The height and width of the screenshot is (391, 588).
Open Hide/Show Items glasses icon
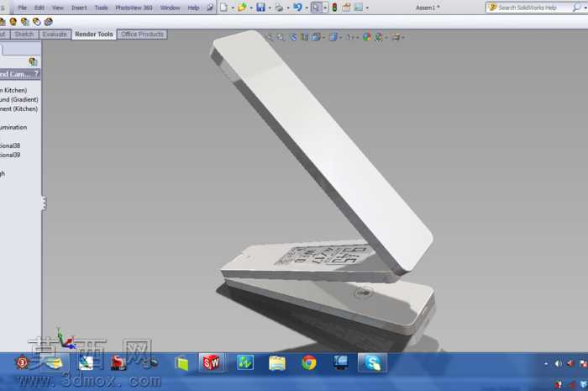pyautogui.click(x=349, y=37)
